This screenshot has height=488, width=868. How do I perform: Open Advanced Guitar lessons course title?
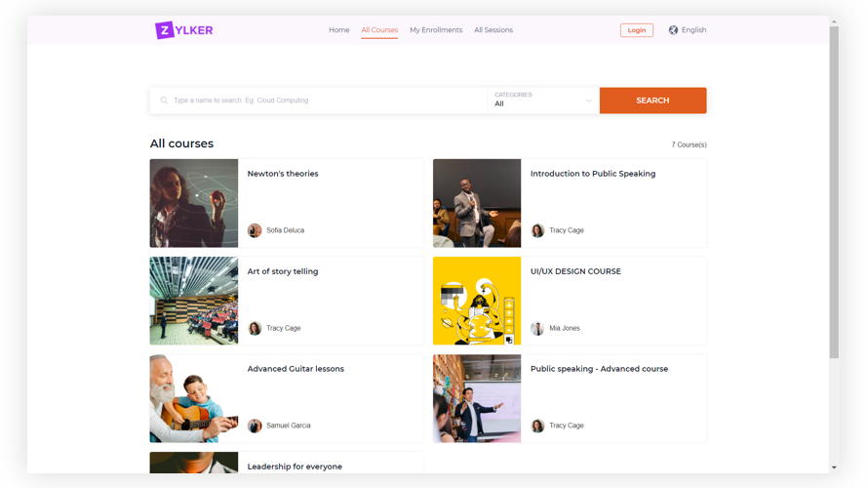[x=296, y=369]
